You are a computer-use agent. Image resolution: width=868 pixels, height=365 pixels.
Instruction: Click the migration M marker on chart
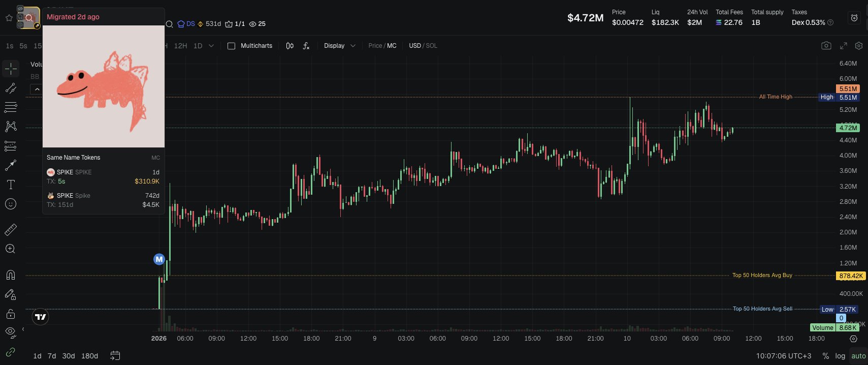tap(159, 259)
